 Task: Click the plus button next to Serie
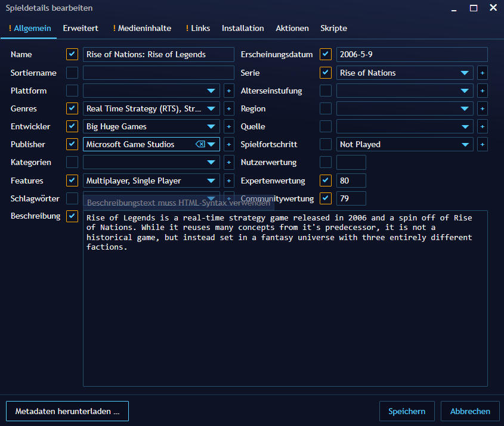pos(483,73)
